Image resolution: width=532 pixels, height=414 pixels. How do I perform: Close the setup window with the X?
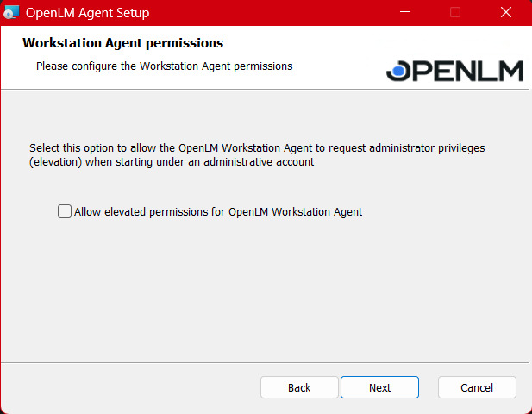506,13
